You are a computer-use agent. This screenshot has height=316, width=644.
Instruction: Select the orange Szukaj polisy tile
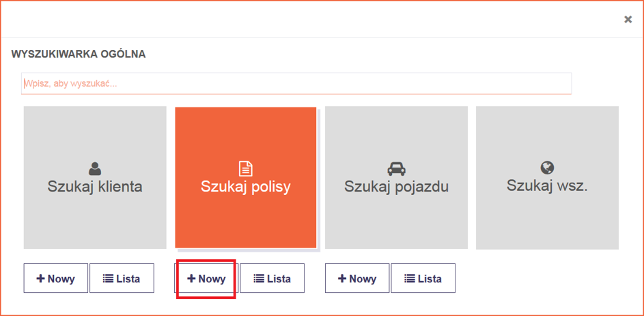tap(246, 177)
